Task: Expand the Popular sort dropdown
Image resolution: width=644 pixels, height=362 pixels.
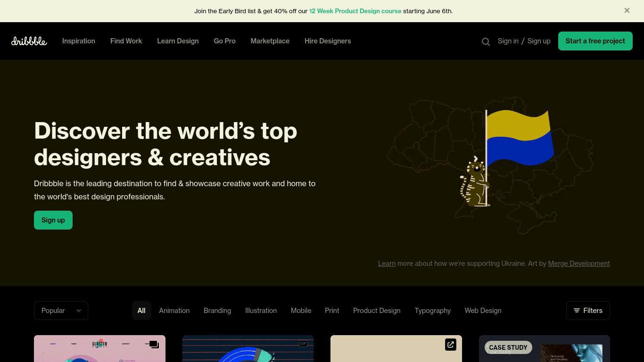Action: [x=61, y=311]
